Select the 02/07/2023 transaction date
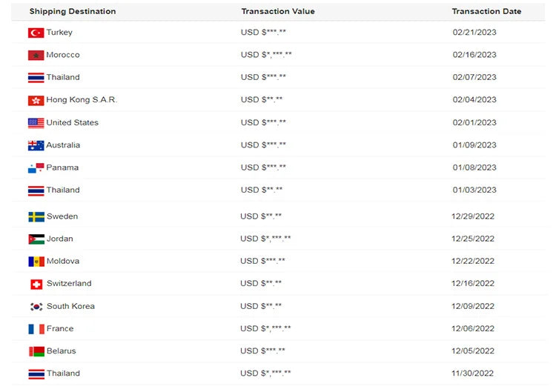 (x=474, y=77)
